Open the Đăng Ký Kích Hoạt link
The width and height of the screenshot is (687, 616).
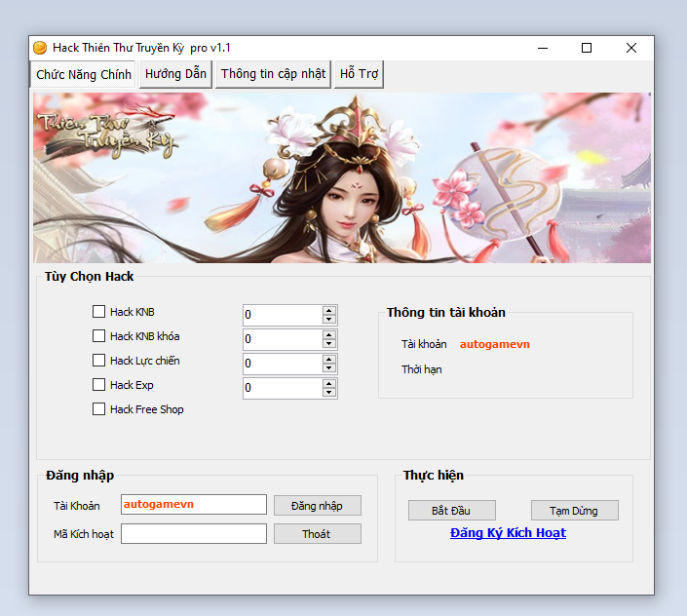point(508,533)
